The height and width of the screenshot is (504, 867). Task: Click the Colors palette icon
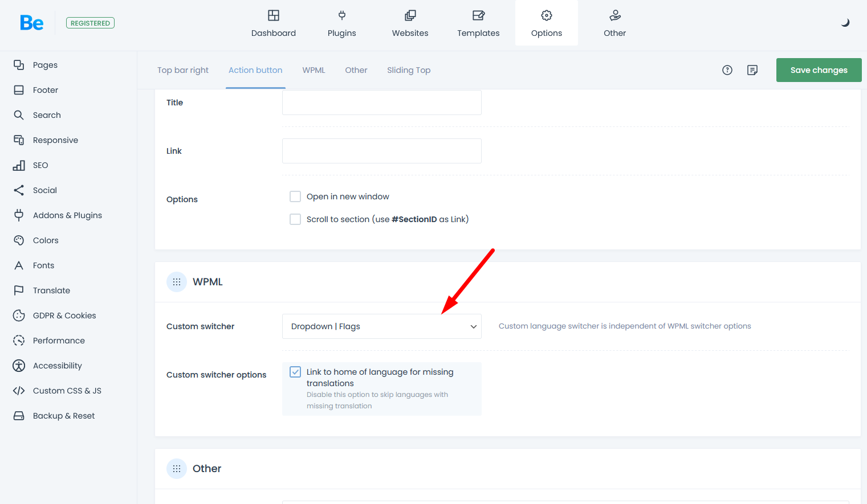[x=19, y=240]
